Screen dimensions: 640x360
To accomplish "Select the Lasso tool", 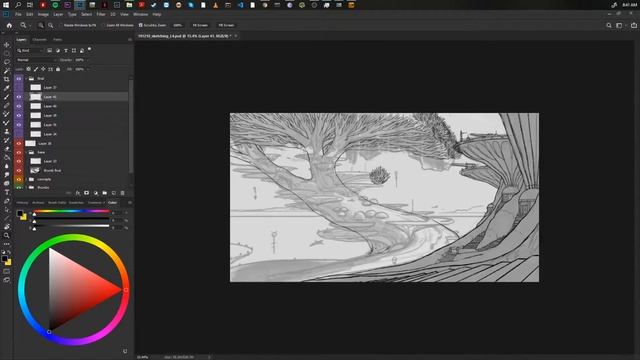I will (7, 62).
